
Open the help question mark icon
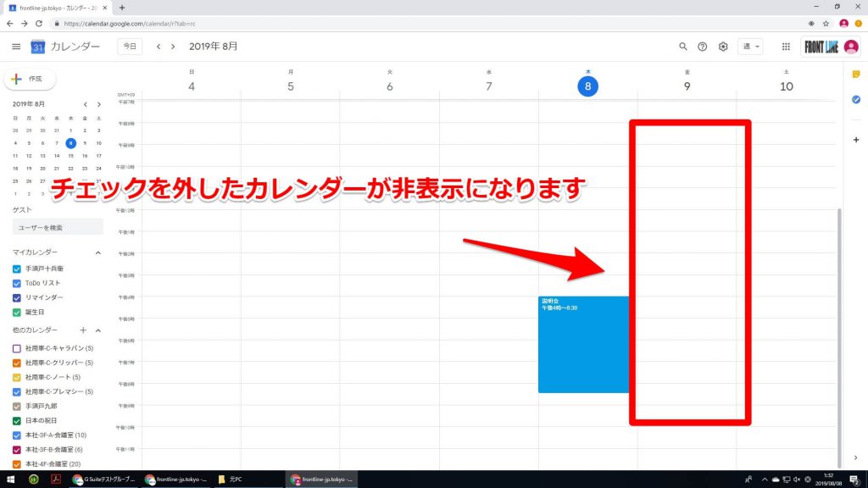click(x=703, y=47)
